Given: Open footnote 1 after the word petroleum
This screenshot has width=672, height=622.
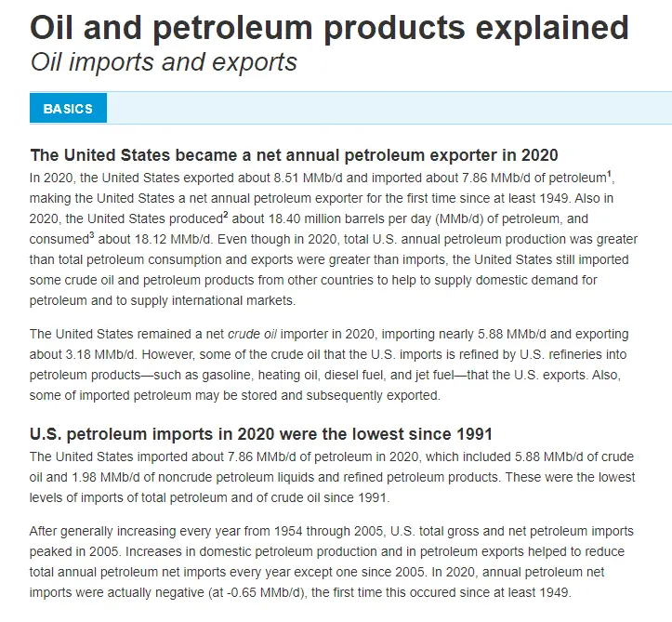Looking at the screenshot, I should [608, 174].
